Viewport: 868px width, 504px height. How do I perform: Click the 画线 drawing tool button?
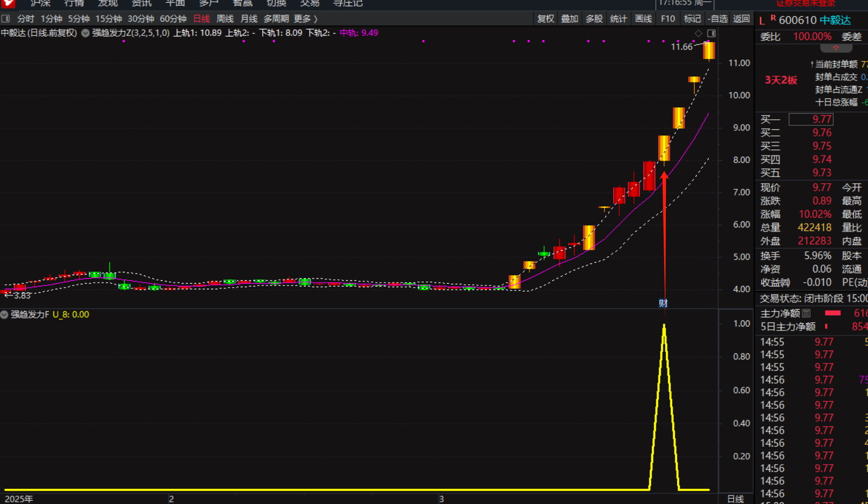click(643, 19)
